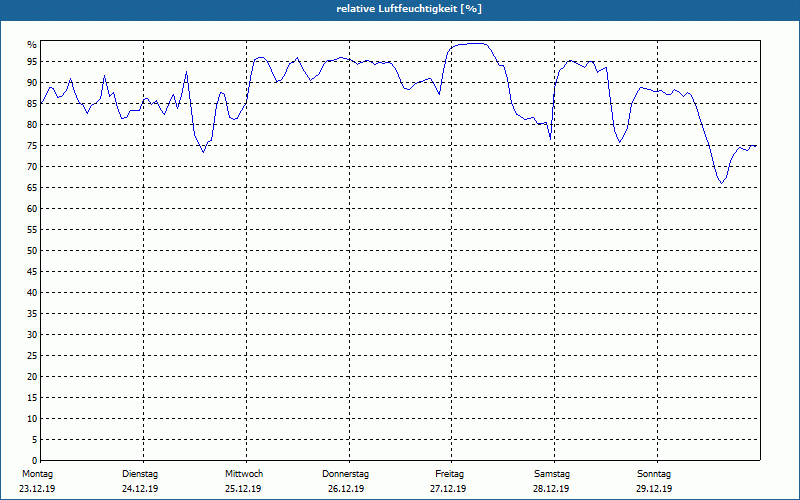The height and width of the screenshot is (500, 800).
Task: Click the '65' y-axis value
Action: [32, 188]
